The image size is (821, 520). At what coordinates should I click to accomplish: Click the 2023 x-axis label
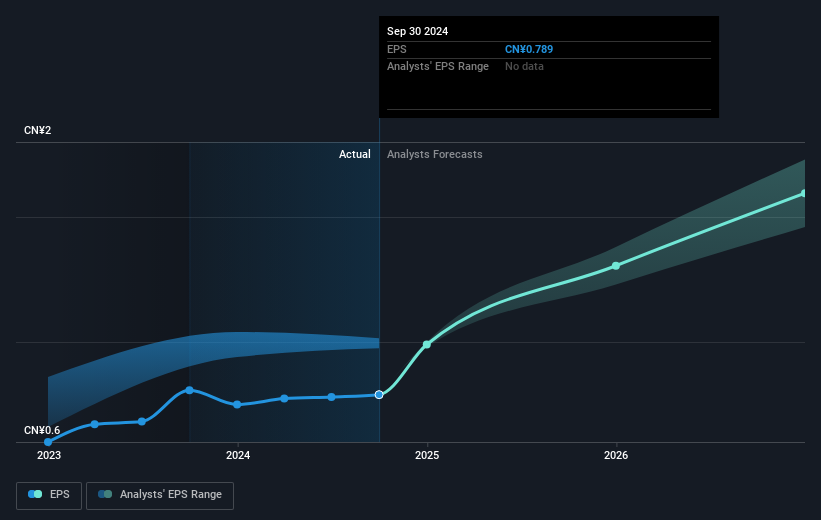coord(49,456)
